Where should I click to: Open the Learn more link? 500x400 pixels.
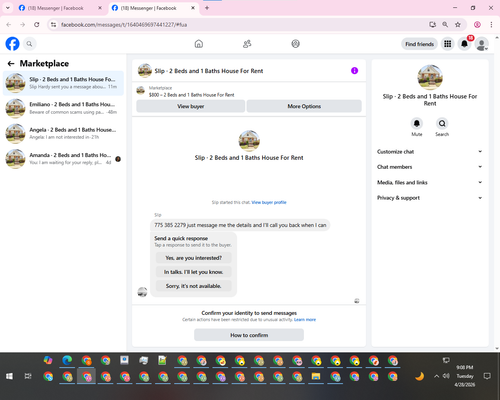pyautogui.click(x=305, y=320)
